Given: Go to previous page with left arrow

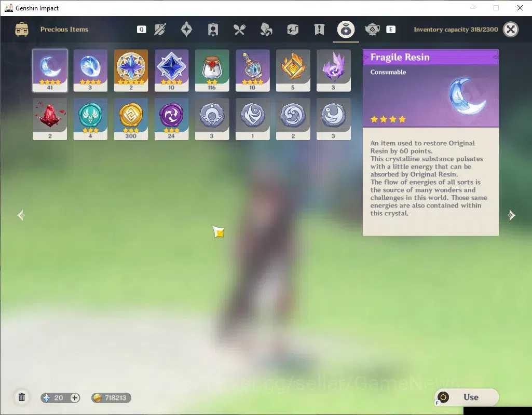Looking at the screenshot, I should pos(21,215).
